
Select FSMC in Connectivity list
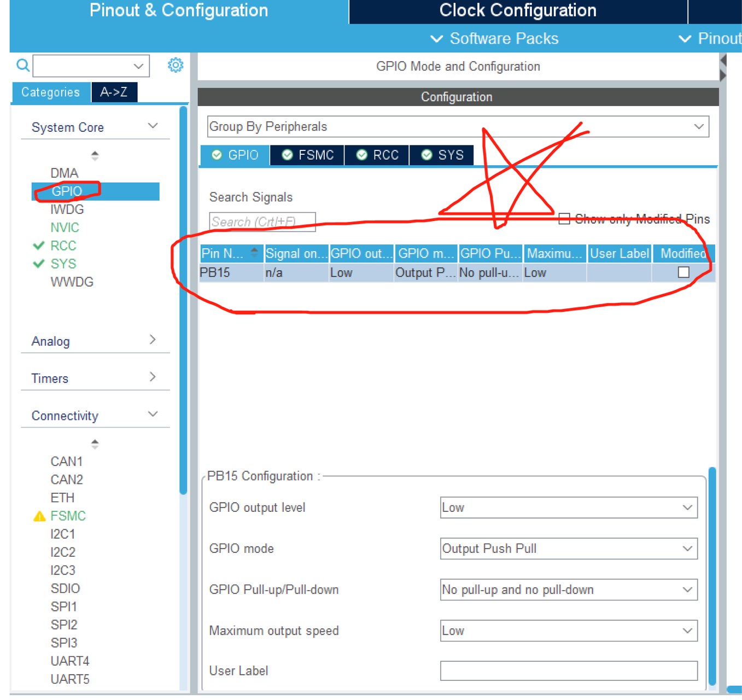point(68,516)
